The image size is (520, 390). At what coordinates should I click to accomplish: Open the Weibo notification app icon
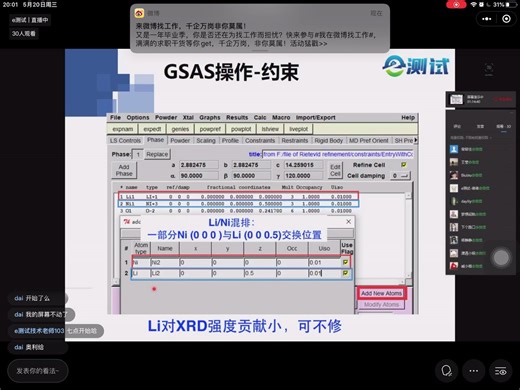click(139, 13)
